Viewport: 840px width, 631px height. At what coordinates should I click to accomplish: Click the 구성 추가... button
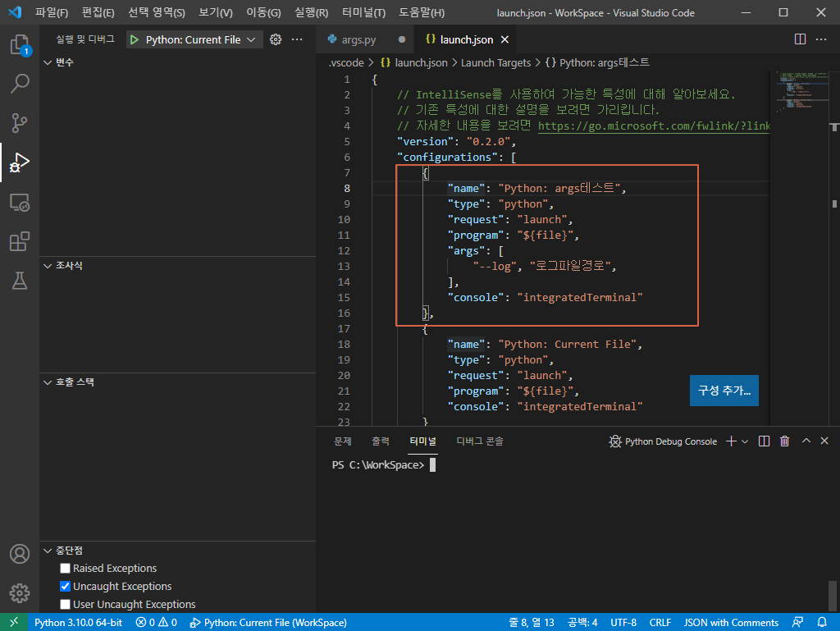(x=724, y=391)
